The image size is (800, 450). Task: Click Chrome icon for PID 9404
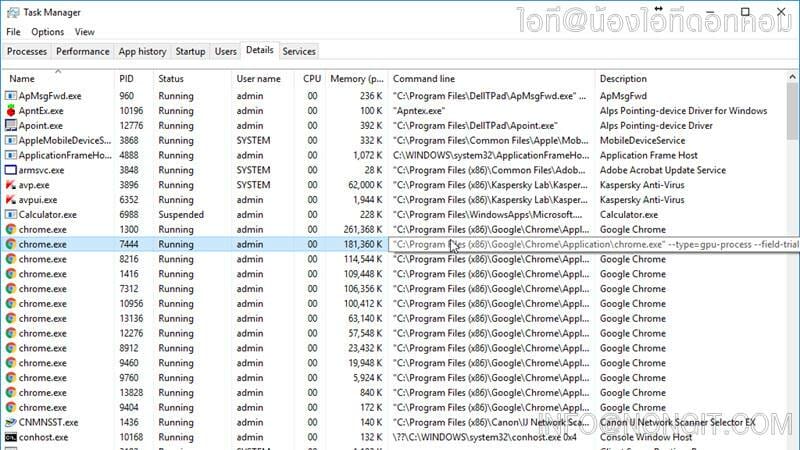coord(11,407)
